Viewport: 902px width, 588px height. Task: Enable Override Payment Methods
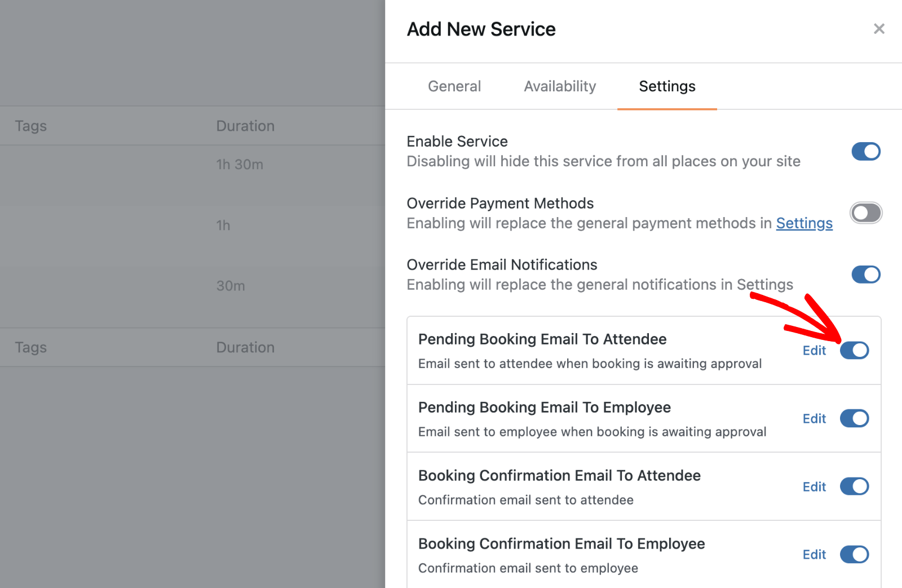tap(866, 213)
